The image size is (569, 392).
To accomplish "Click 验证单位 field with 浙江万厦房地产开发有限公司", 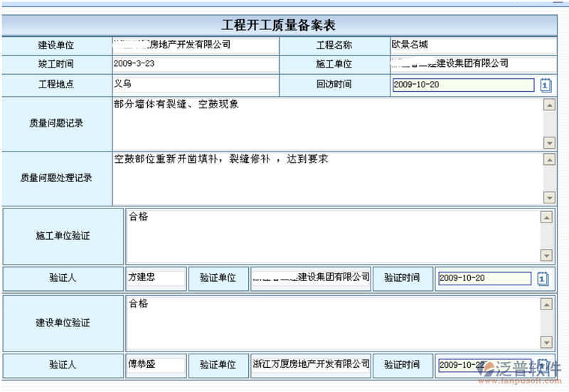I will [311, 365].
